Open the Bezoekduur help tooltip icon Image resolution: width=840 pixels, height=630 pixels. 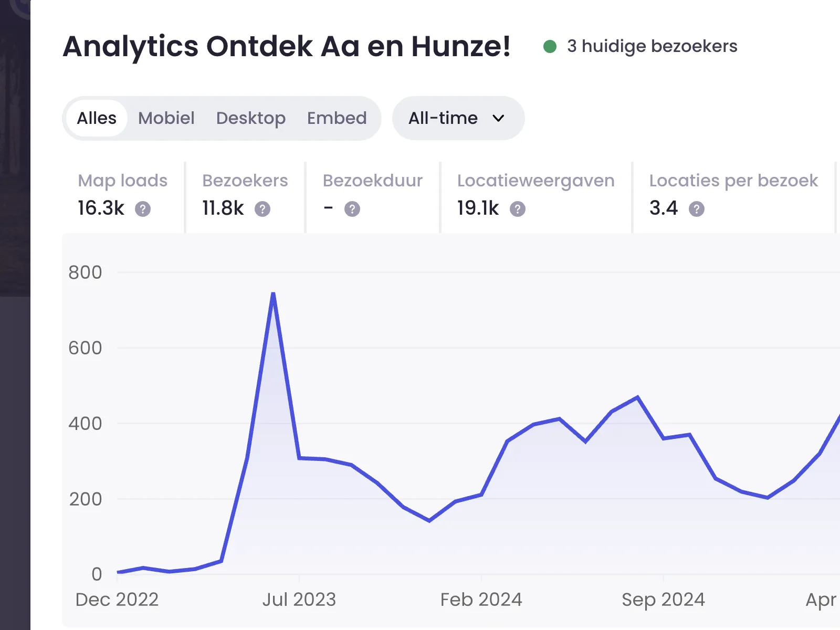tap(352, 209)
